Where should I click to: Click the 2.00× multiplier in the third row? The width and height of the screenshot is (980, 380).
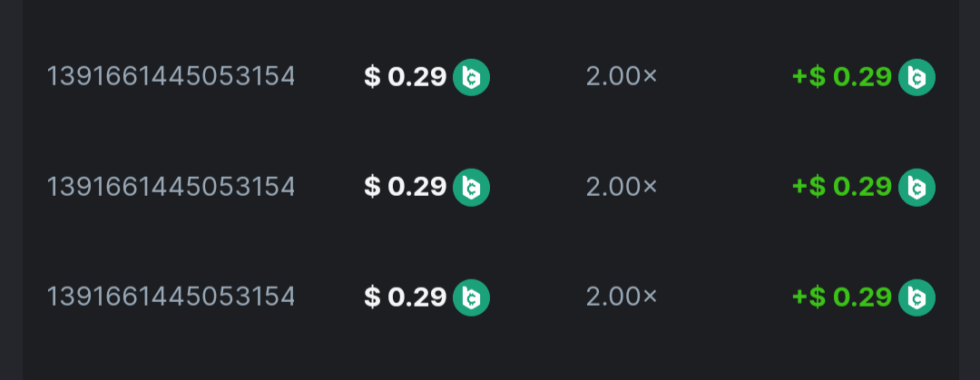[621, 297]
